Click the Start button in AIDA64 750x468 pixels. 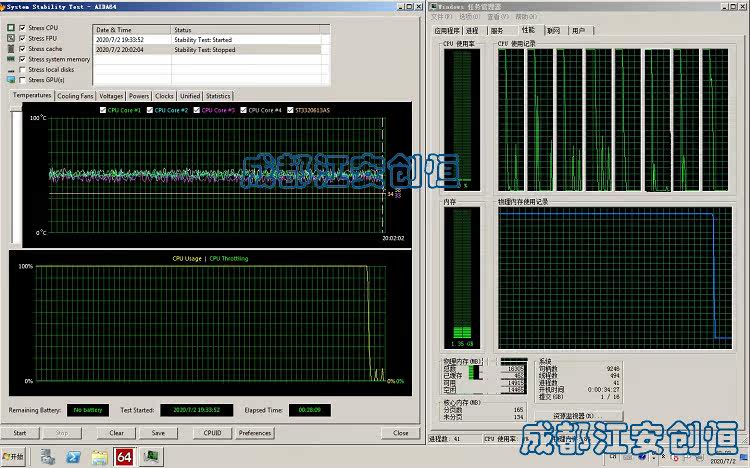20,433
